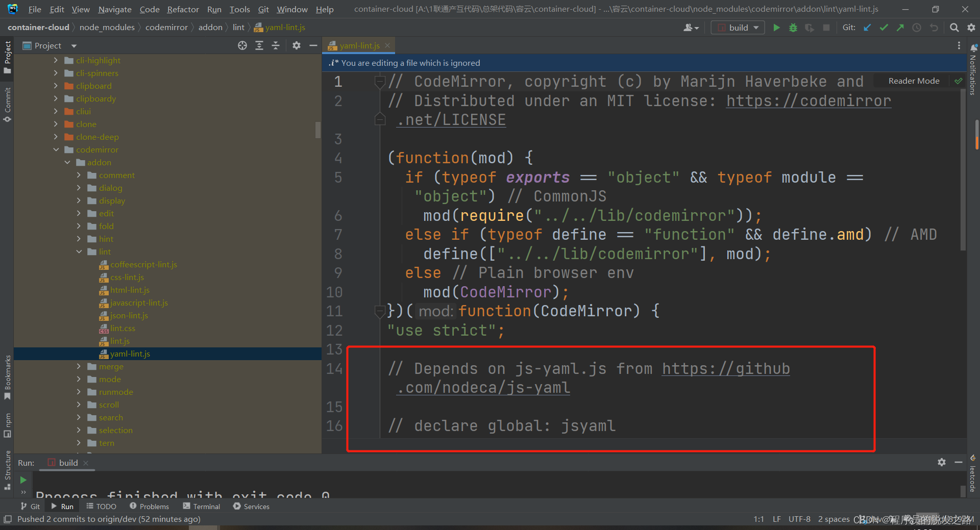Collapse the addon folder
Image resolution: width=980 pixels, height=530 pixels.
67,162
